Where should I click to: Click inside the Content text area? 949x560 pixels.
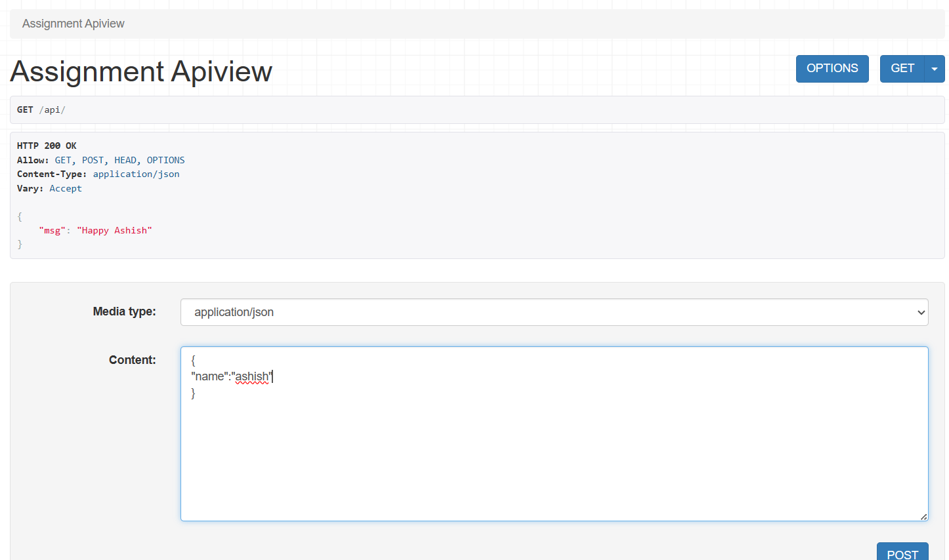[x=555, y=434]
